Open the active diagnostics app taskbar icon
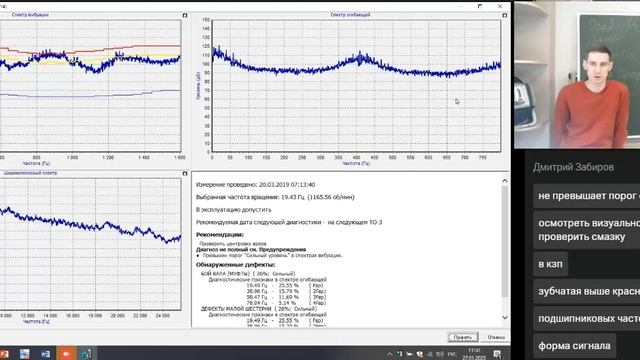Viewport: 640px width, 360px height. [x=87, y=354]
